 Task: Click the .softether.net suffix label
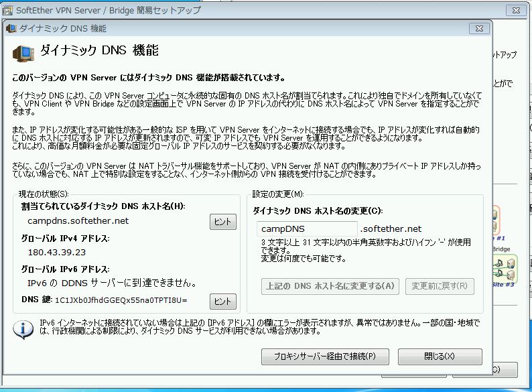[391, 229]
